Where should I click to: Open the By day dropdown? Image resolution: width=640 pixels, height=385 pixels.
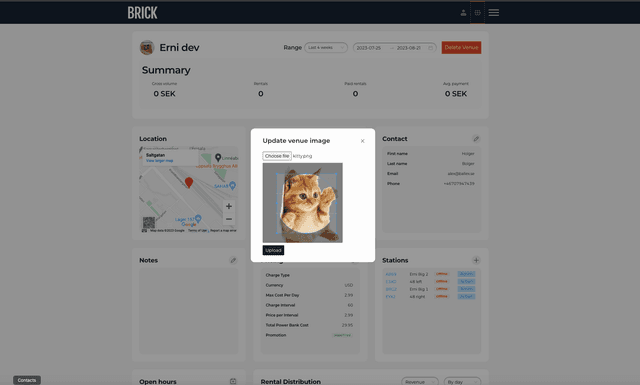coord(462,382)
